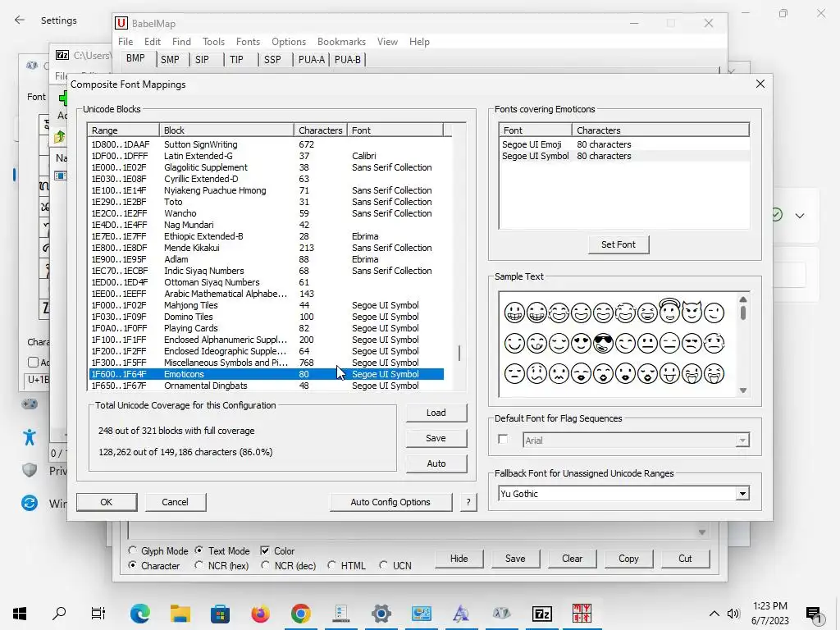Screen dimensions: 840x630
Task: Click the Unicode Blocks list scrollbar thumb
Action: (x=459, y=353)
